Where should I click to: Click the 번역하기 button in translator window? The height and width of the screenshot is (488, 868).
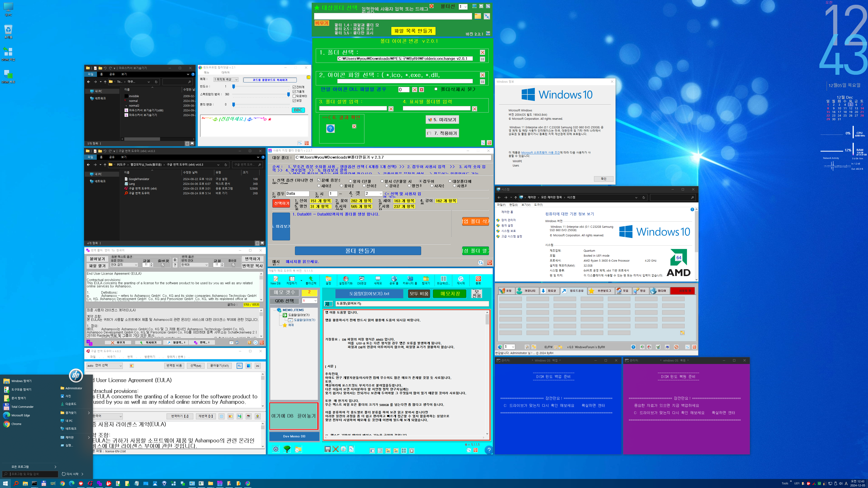[x=252, y=259]
